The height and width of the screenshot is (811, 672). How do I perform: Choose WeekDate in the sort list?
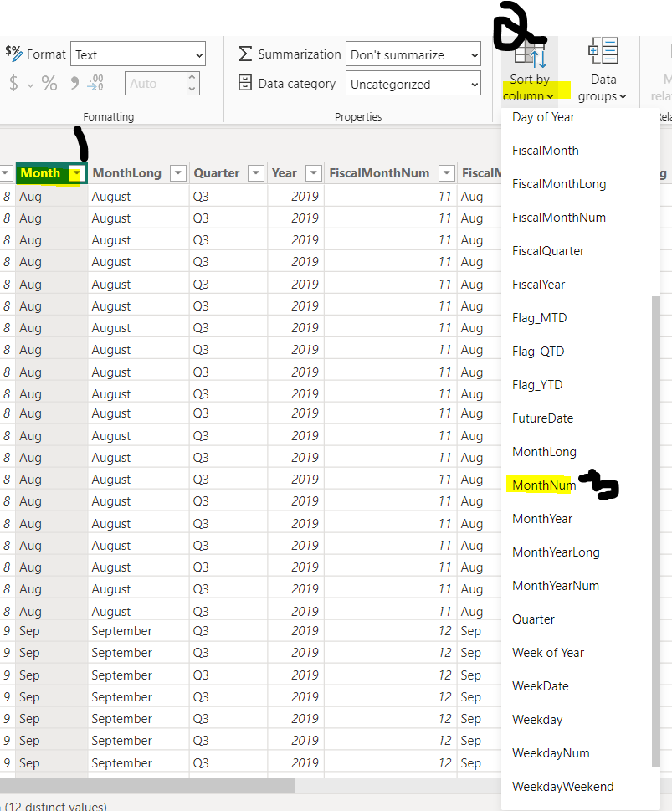point(540,686)
